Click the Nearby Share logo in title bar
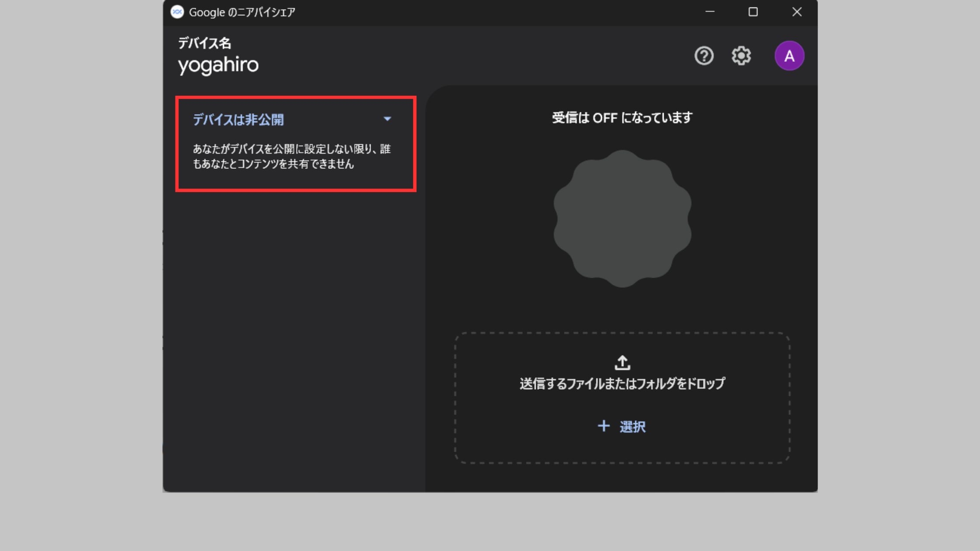Screen dimensions: 980x551 [177, 12]
